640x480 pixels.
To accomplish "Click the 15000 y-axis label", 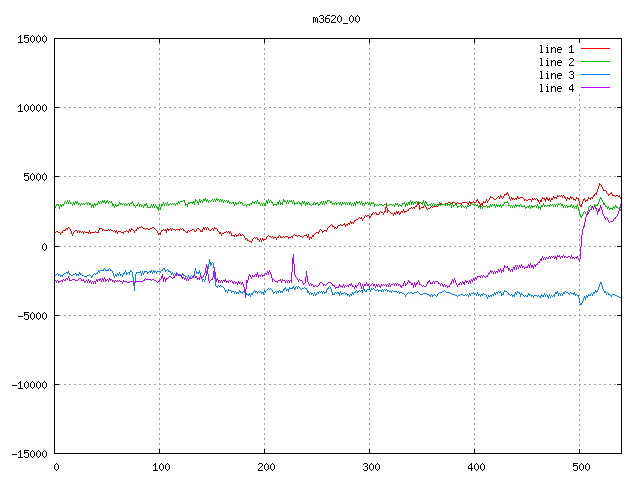I will 32,39.
